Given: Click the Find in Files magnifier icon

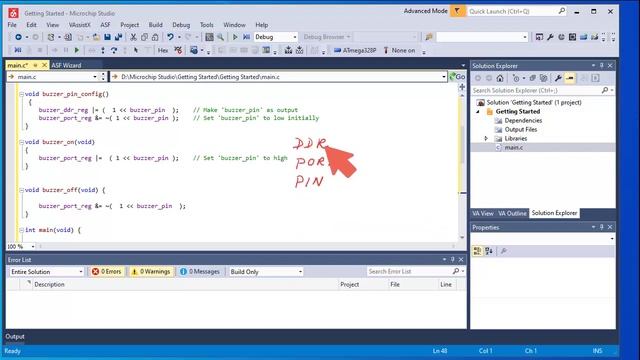Looking at the screenshot, I should [220, 37].
